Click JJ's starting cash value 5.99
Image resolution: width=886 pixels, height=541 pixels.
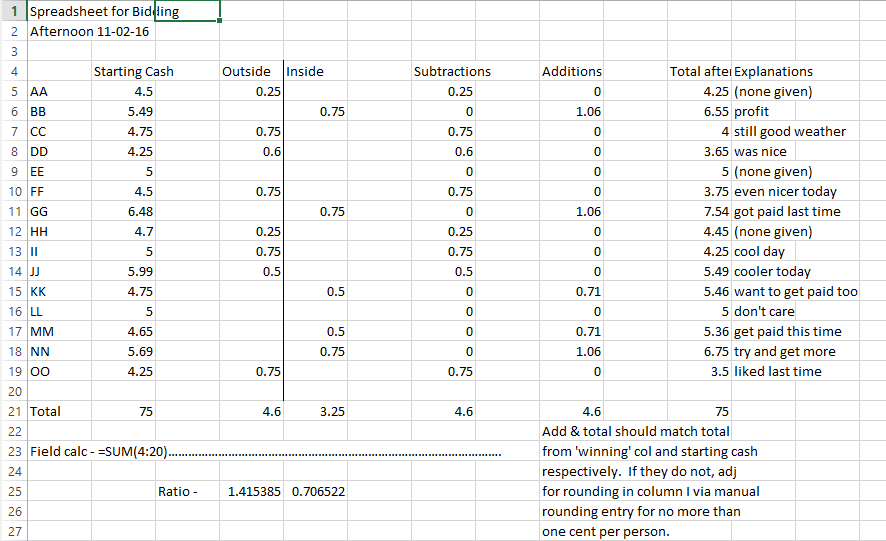point(135,271)
